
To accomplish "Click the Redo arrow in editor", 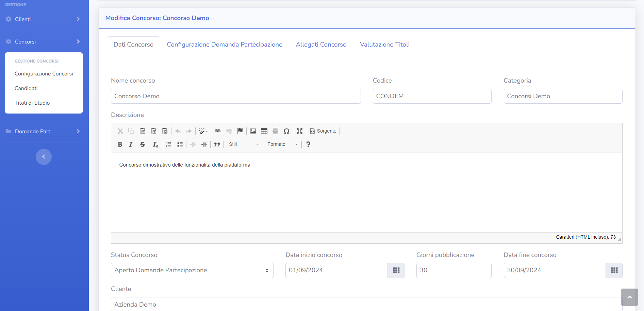I will pyautogui.click(x=189, y=131).
